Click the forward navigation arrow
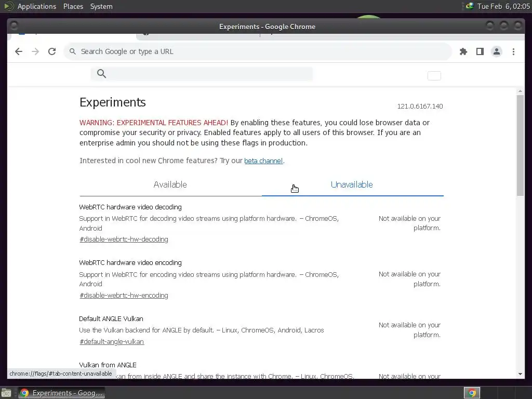Viewport: 532px width, 399px height. (35, 51)
